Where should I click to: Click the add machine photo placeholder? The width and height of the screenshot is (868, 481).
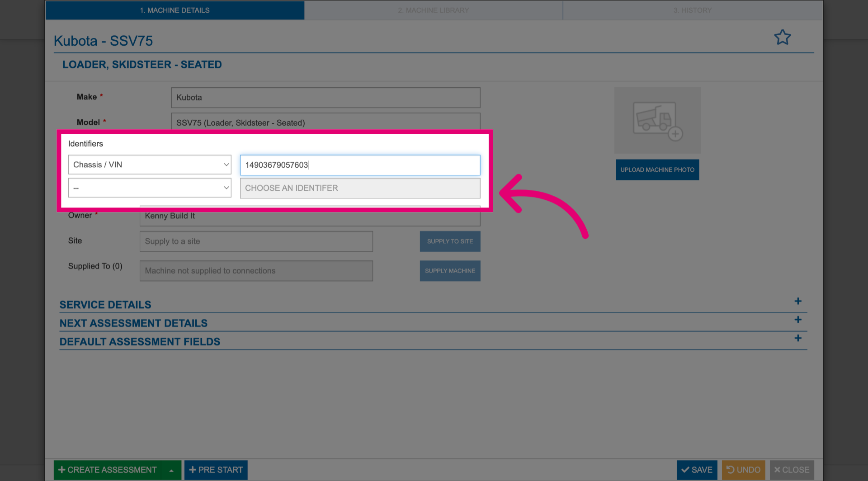tap(657, 121)
